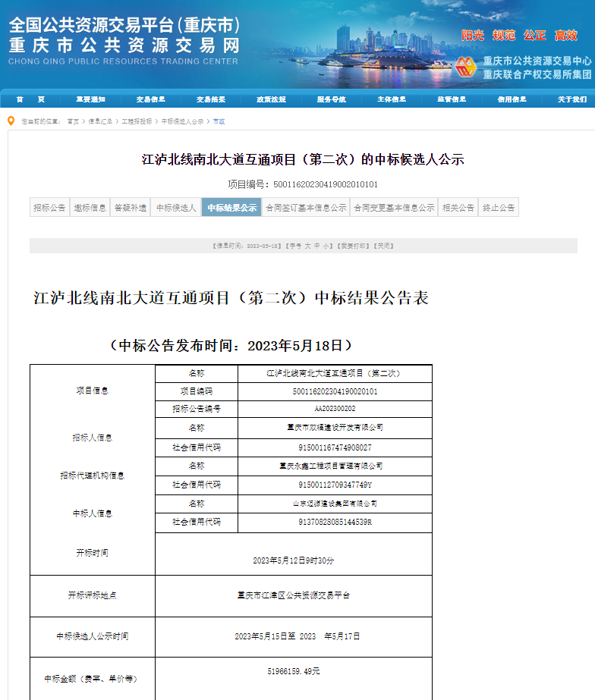Click the 招标代理机构信息 row label

click(x=93, y=476)
